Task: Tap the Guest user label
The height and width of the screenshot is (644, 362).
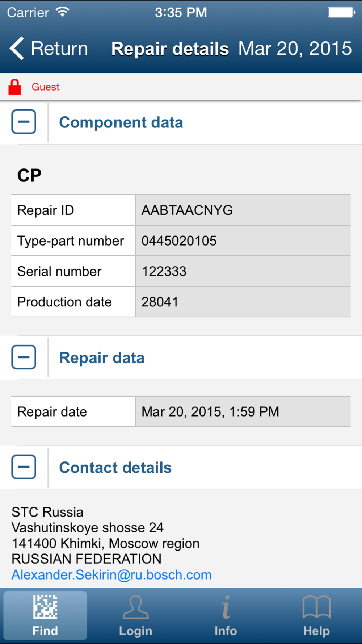Action: click(x=46, y=87)
